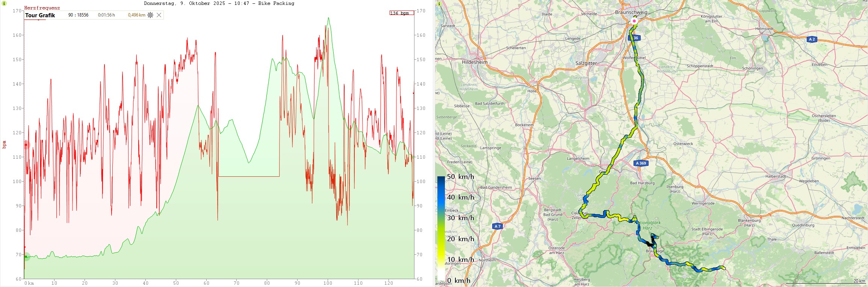Click the tour date title above the chart
Viewport: 868px width, 287px height.
[219, 3]
